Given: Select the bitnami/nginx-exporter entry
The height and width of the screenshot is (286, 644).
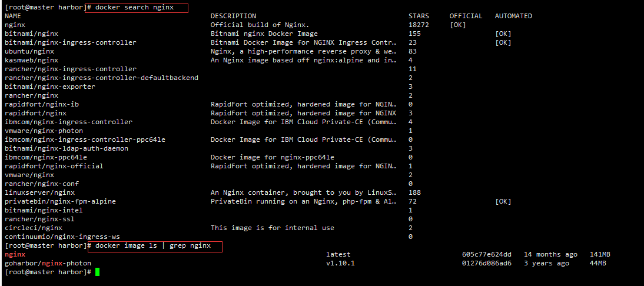Looking at the screenshot, I should coord(49,87).
